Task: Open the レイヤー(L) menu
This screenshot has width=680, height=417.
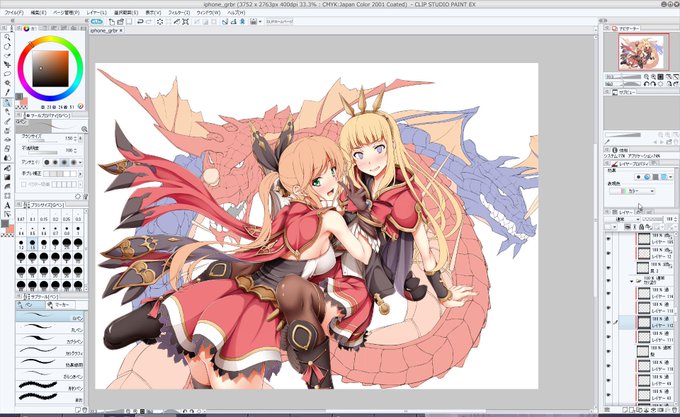Action: [97, 13]
